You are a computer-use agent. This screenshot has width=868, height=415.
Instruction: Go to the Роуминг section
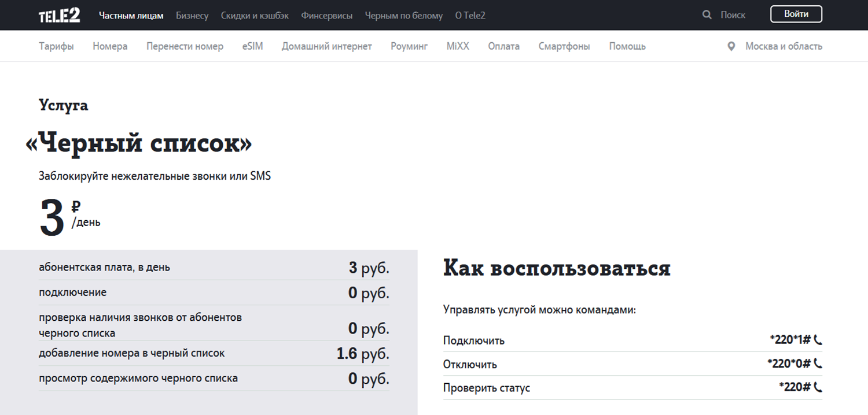409,46
